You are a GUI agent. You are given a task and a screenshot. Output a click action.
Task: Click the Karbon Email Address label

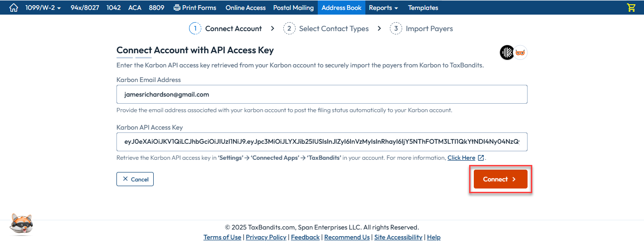click(149, 80)
